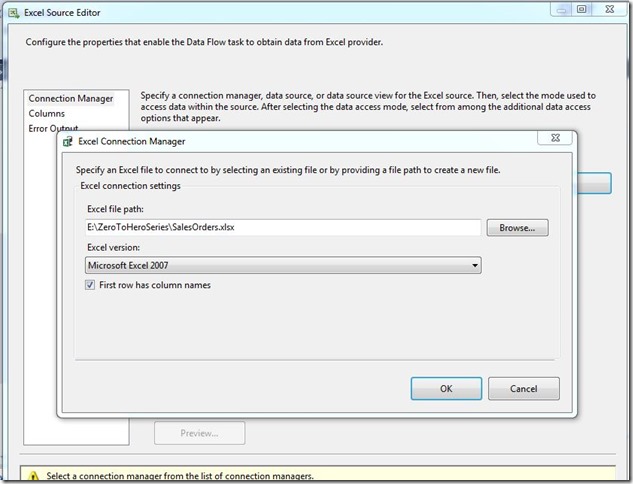633x484 pixels.
Task: Click the 'Excel version:' label
Action: click(113, 247)
